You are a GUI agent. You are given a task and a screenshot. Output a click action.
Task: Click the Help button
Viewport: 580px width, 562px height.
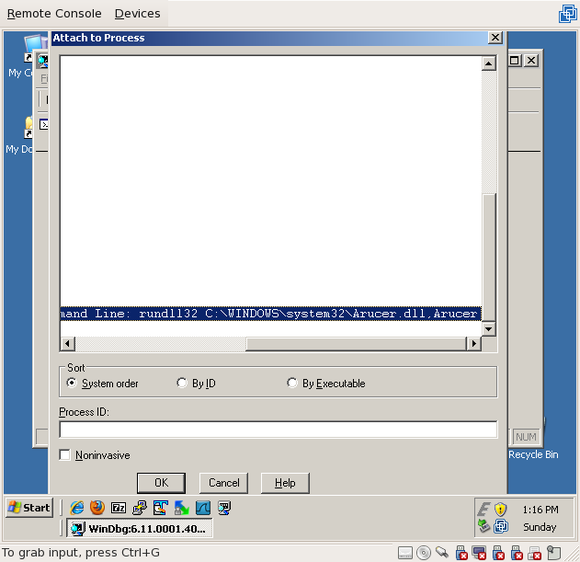[x=285, y=483]
